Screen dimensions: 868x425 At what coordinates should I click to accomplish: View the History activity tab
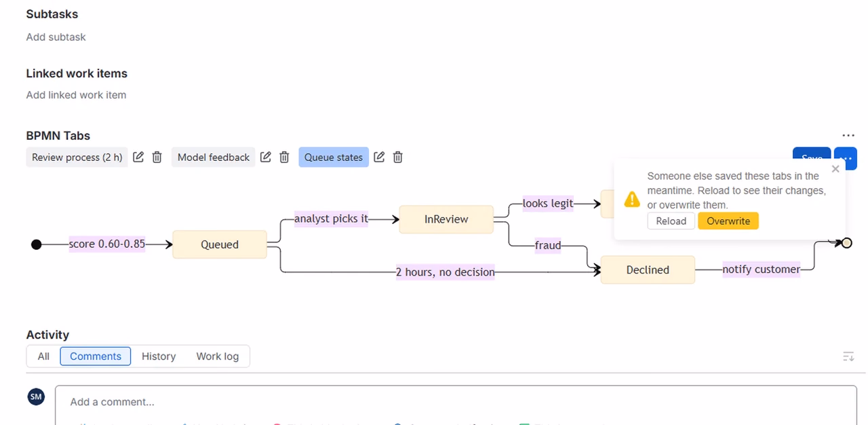click(x=159, y=356)
